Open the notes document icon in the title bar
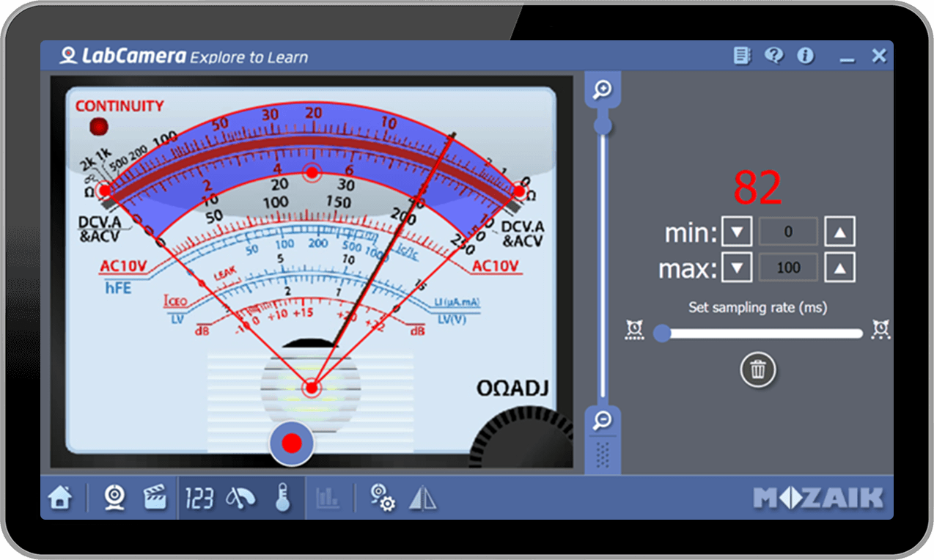This screenshot has height=560, width=934. (x=742, y=56)
